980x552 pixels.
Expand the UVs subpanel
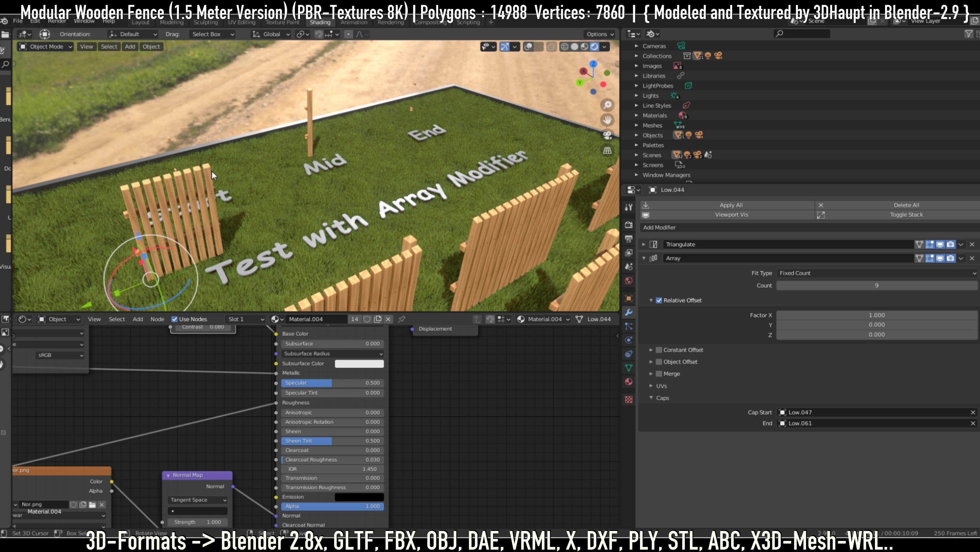(651, 386)
